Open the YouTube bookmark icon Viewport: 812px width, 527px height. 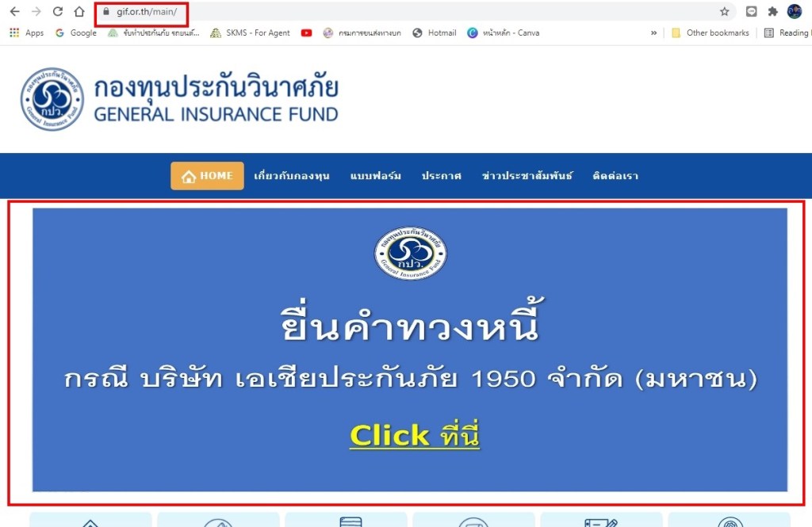pos(307,32)
